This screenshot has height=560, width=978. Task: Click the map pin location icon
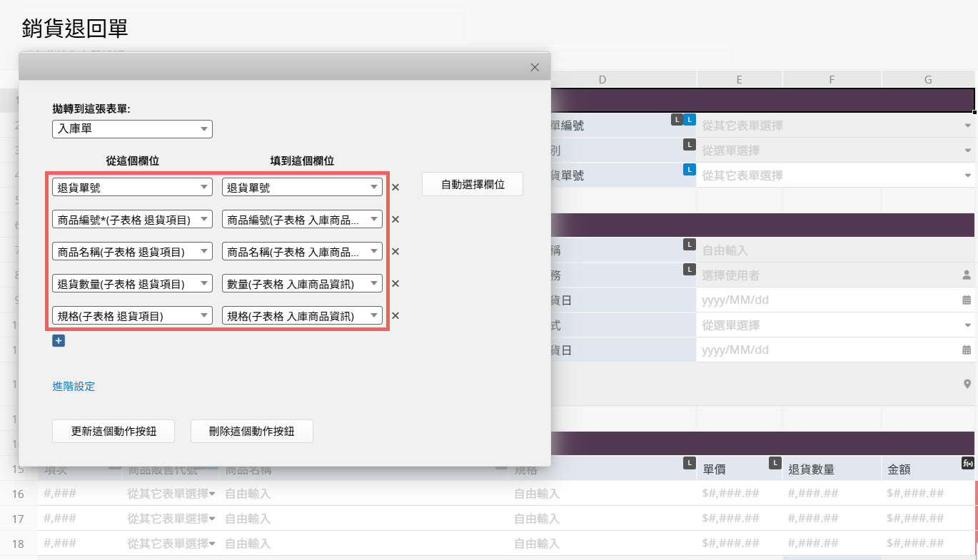coord(967,384)
